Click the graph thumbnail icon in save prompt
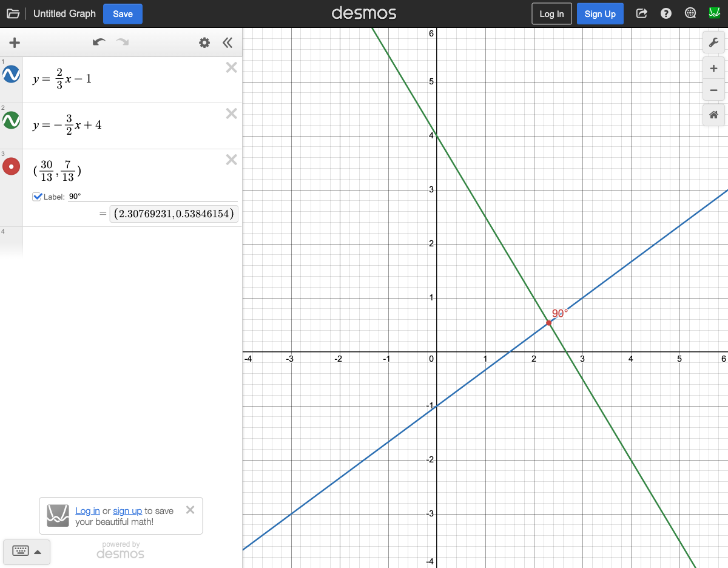Image resolution: width=728 pixels, height=568 pixels. 59,516
